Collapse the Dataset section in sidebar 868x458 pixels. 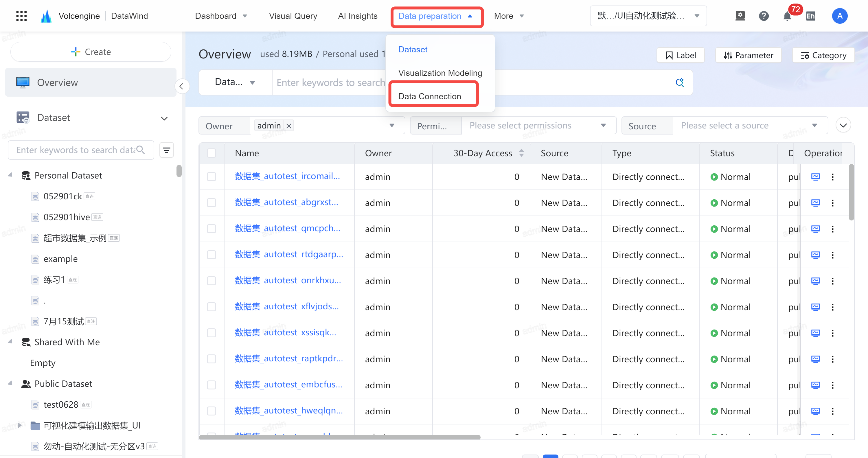tap(164, 118)
